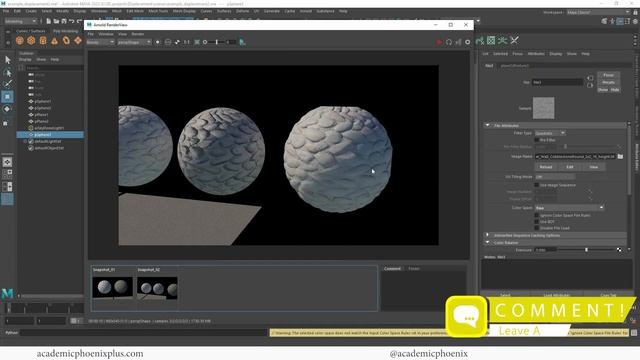The width and height of the screenshot is (640, 360).
Task: Open the Maya home icon at bottom left
Action: coord(7,293)
